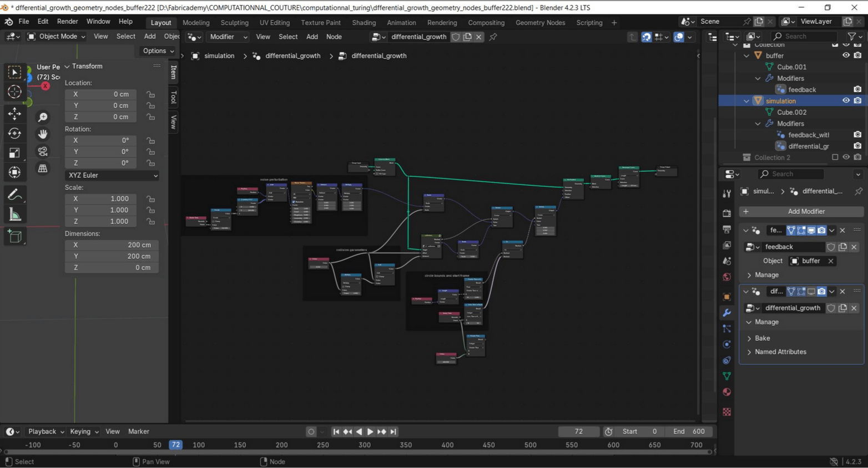Toggle camera view icon in viewport
The height and width of the screenshot is (468, 868).
43,151
